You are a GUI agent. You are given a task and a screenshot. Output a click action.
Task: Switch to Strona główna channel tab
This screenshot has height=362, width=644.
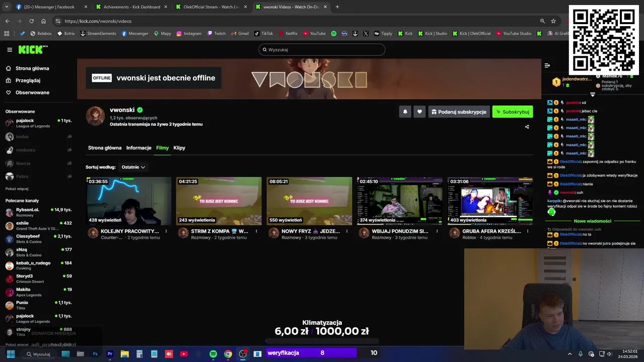105,148
